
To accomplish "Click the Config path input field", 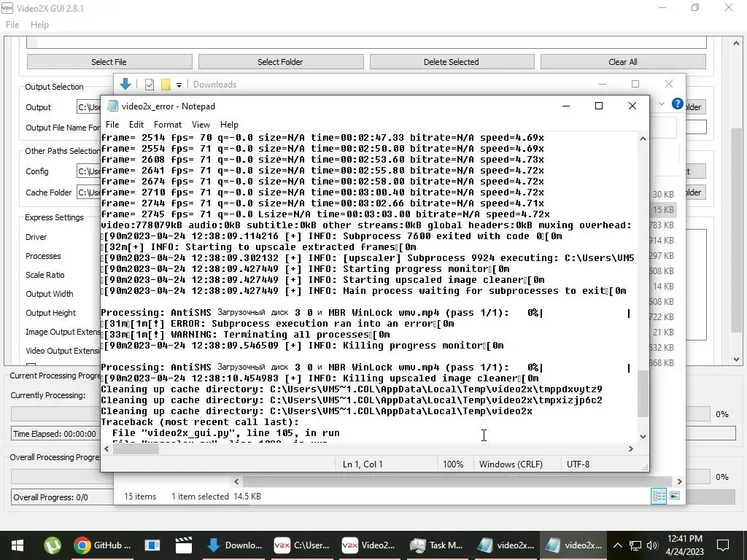I will click(88, 171).
